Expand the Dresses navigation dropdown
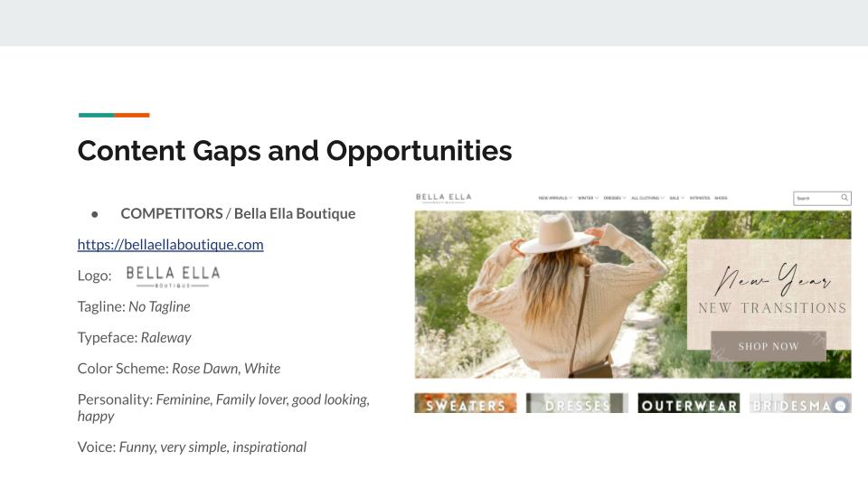The image size is (868, 488). point(615,198)
